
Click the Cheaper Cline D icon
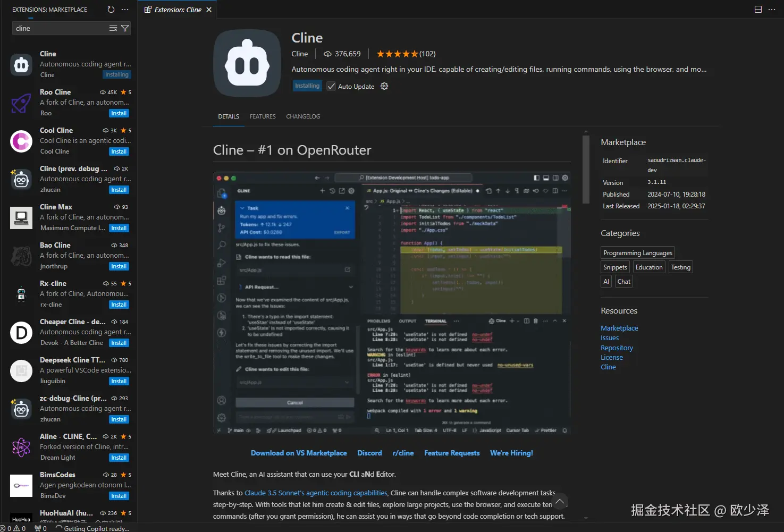pyautogui.click(x=21, y=333)
